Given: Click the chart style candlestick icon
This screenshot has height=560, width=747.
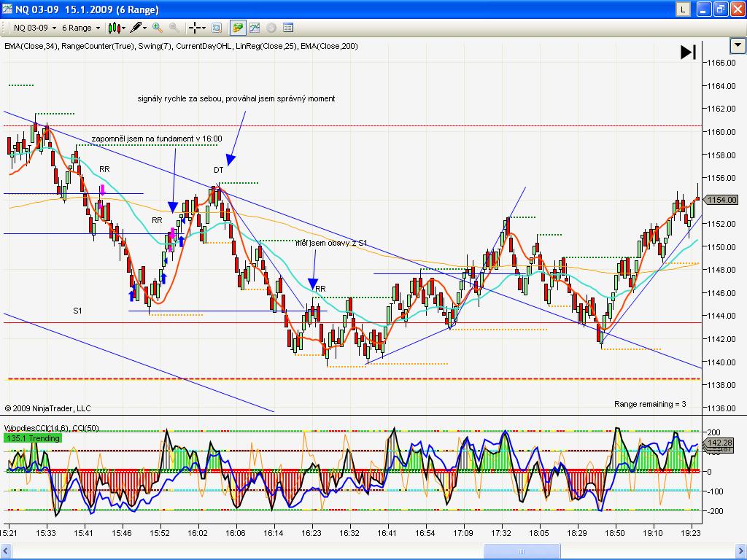Looking at the screenshot, I should pos(113,28).
